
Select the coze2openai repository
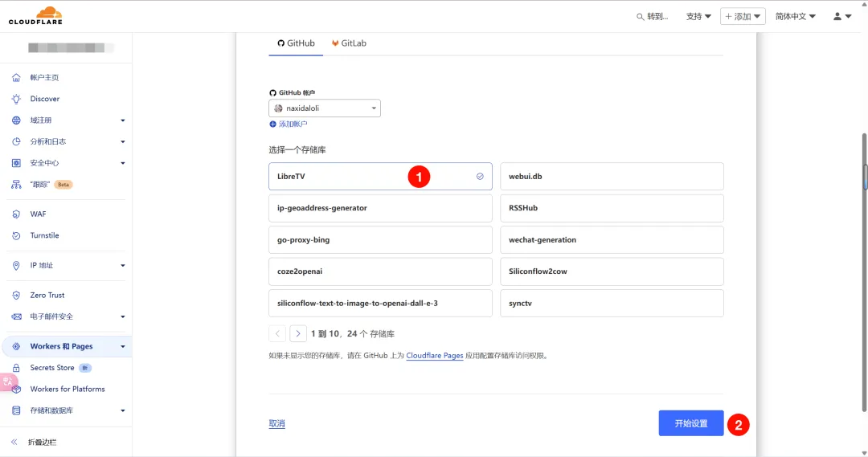380,271
